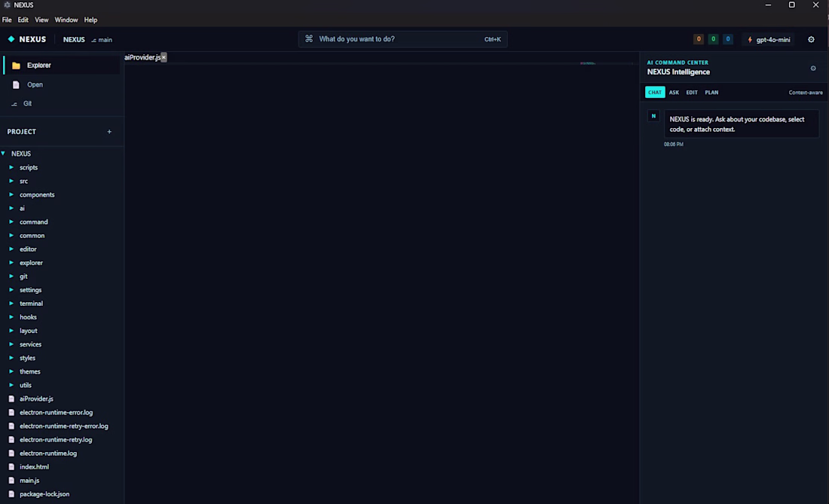The width and height of the screenshot is (829, 504).
Task: Click the aiProvider.js editor tab
Action: (x=142, y=57)
